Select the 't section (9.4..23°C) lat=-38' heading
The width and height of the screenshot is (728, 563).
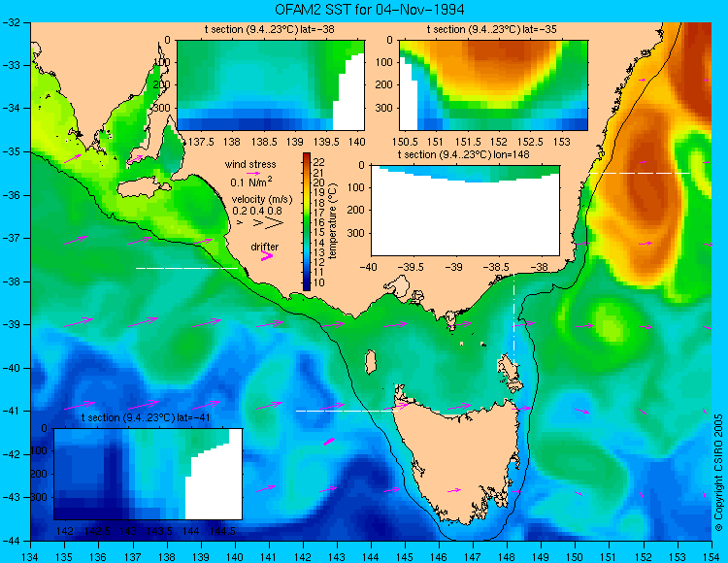269,30
